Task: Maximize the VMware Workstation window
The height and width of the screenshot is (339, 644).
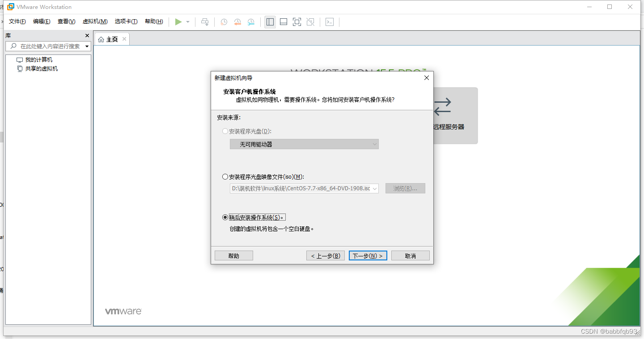Action: [x=610, y=7]
